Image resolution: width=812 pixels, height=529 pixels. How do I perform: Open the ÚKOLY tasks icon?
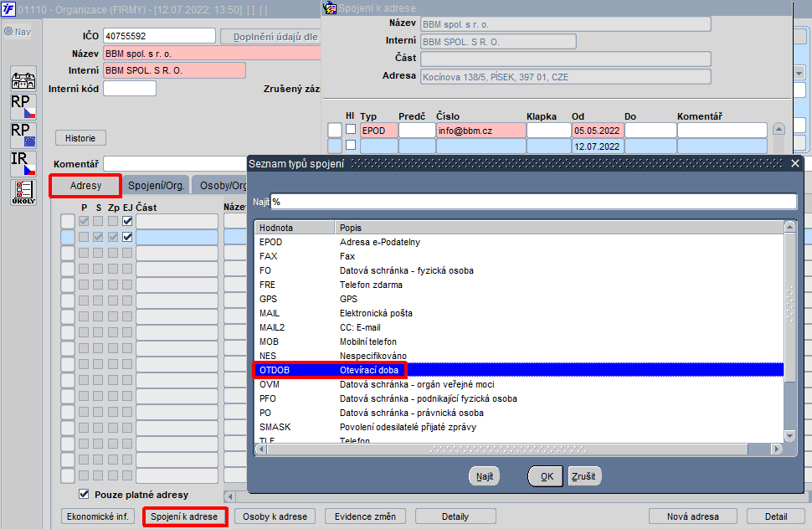click(23, 192)
